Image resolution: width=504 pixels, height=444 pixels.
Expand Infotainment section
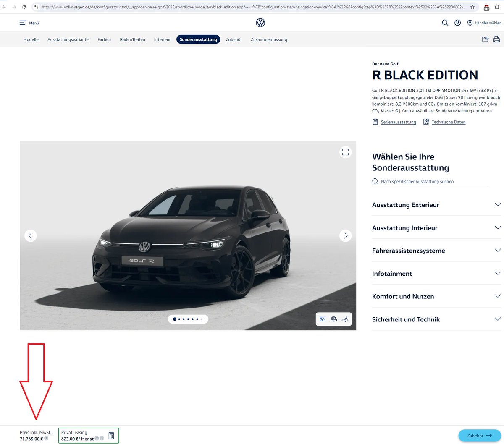coord(436,274)
